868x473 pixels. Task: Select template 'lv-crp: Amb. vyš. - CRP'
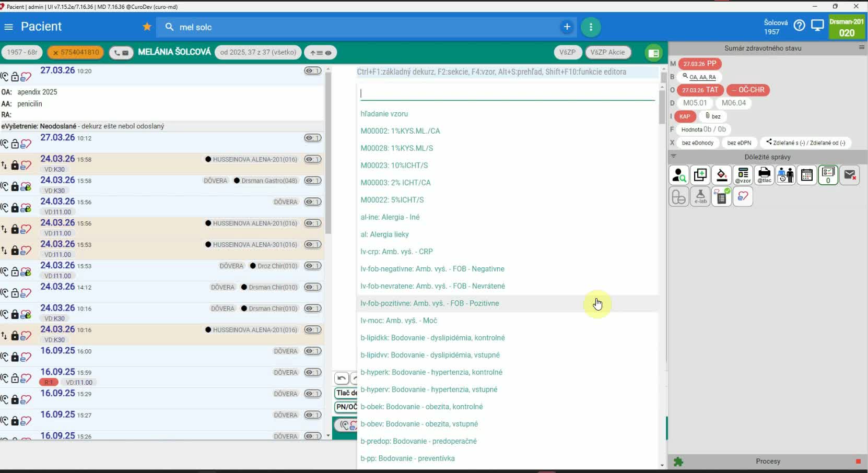[x=396, y=252]
